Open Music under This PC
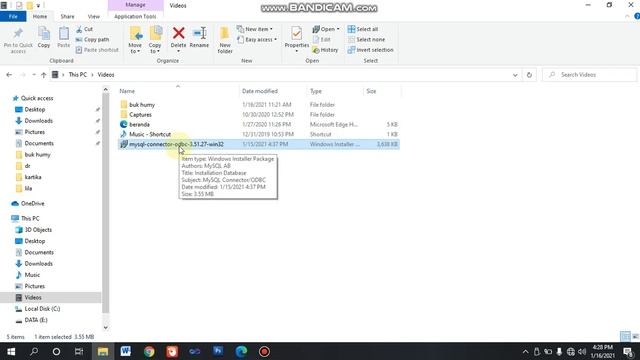 (32, 275)
